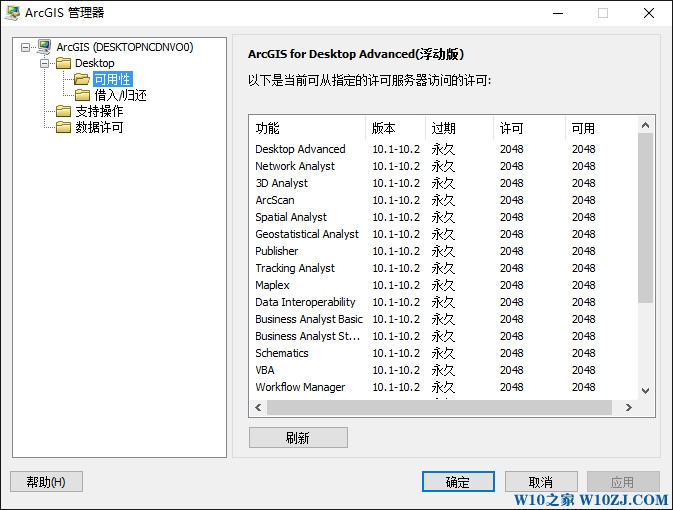Click the 借入/归还 folder icon
The image size is (673, 510).
coord(82,95)
